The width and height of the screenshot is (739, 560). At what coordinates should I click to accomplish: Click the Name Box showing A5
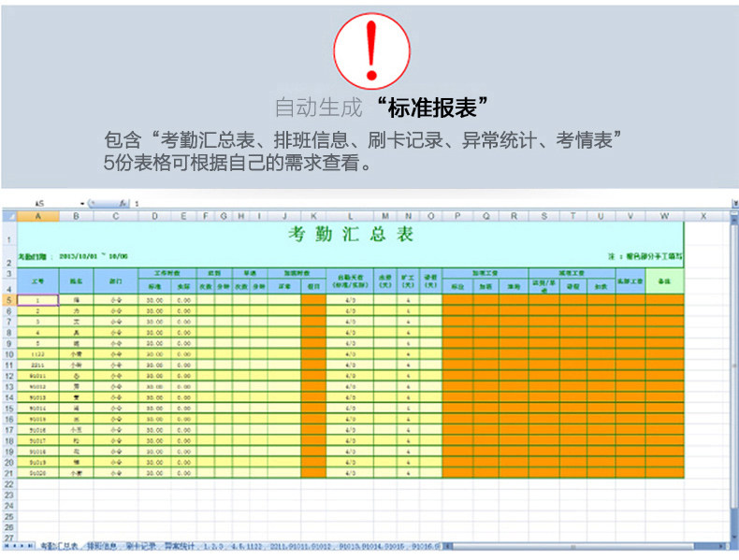point(40,204)
